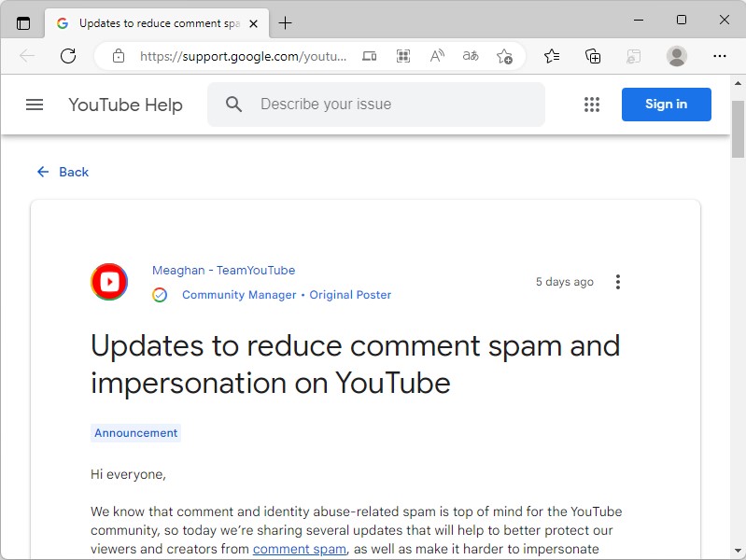Open the Settings and more menu
Screen dimensions: 746x560
pyautogui.click(x=719, y=56)
